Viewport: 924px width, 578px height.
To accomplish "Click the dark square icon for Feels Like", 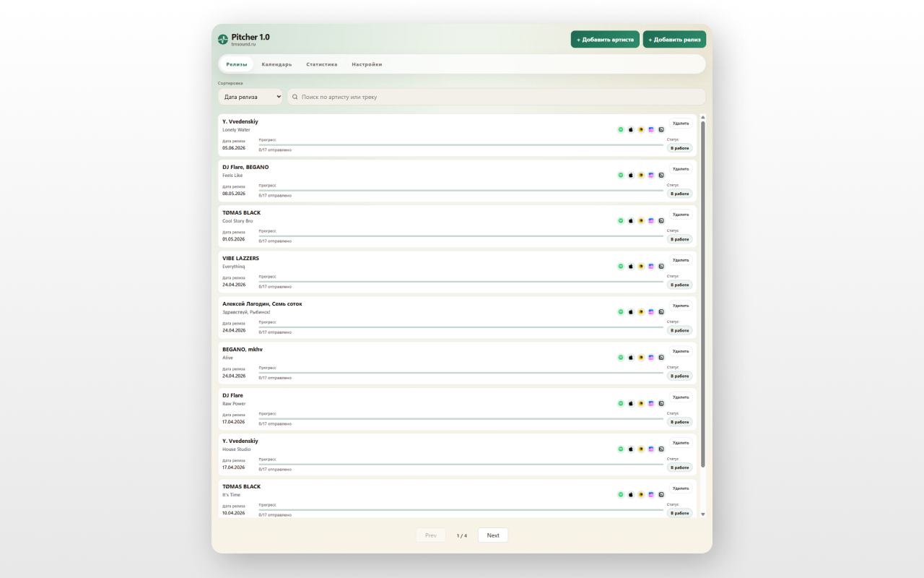I will coord(661,175).
